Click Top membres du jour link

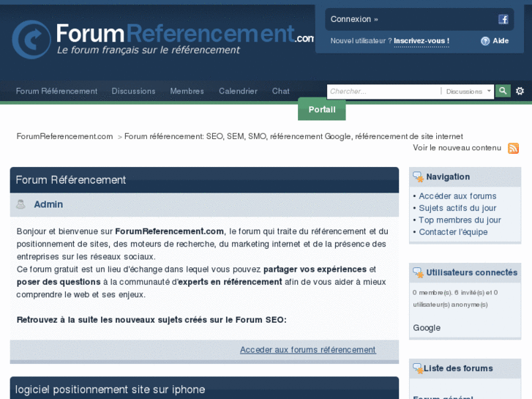coord(460,220)
